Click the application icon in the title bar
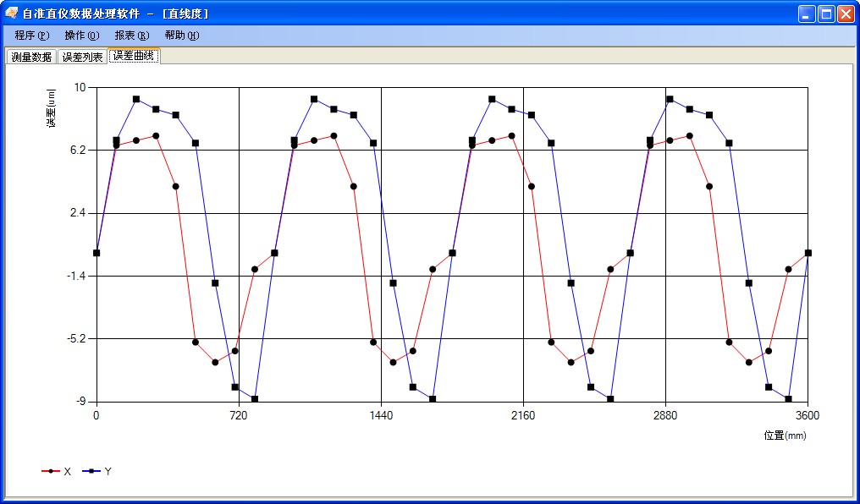This screenshot has width=860, height=504. pos(12,14)
